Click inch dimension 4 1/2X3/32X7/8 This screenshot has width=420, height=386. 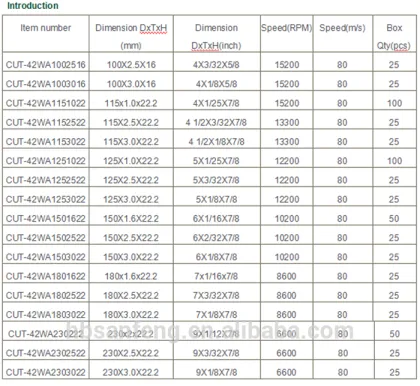coord(216,123)
